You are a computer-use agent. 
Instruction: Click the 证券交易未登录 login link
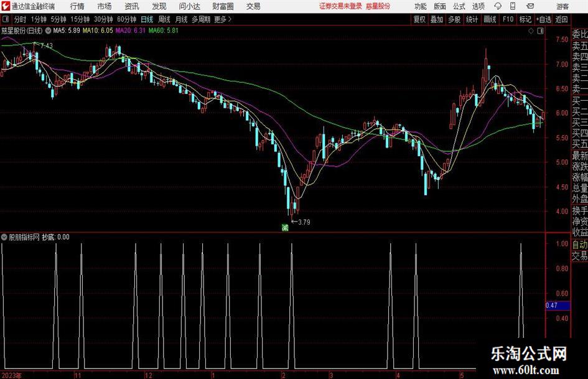point(340,6)
